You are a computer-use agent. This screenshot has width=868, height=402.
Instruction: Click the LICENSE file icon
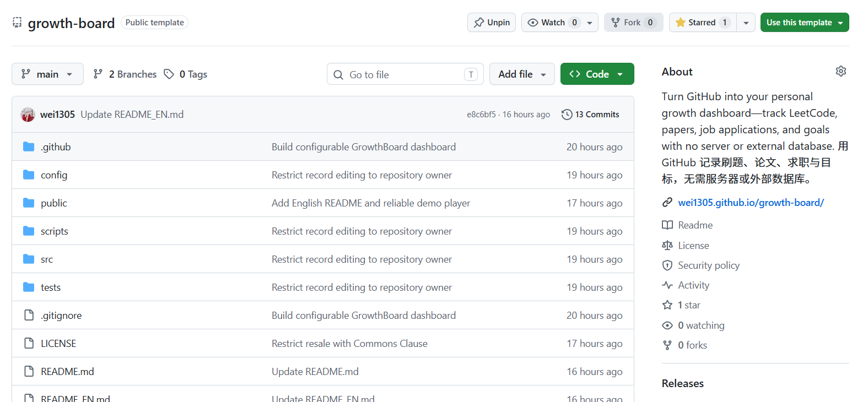pos(29,343)
